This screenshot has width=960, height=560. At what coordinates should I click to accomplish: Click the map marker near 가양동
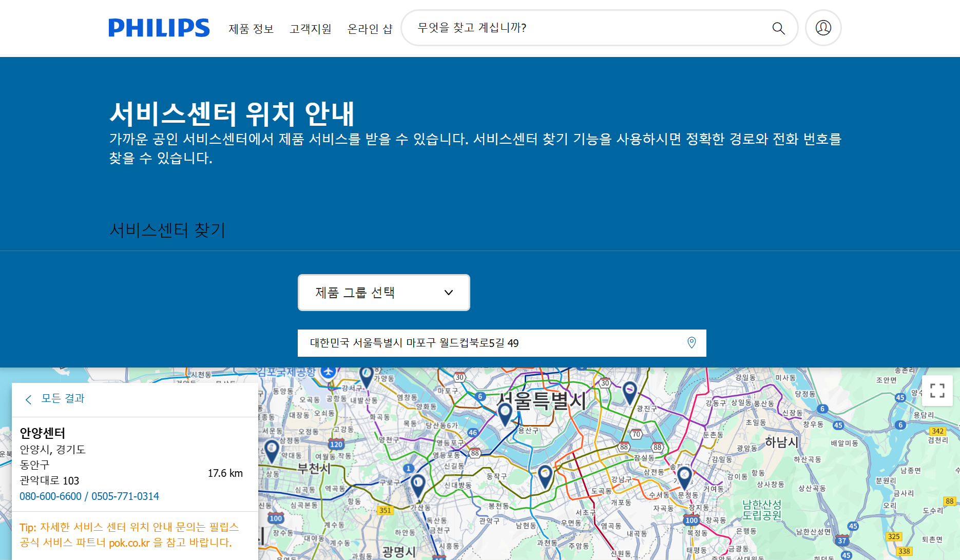366,377
